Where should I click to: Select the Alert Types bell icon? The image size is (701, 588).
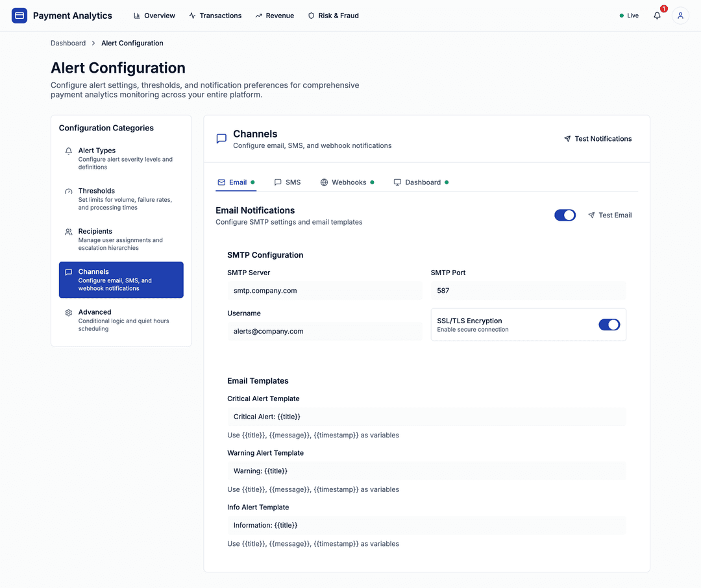pos(68,151)
